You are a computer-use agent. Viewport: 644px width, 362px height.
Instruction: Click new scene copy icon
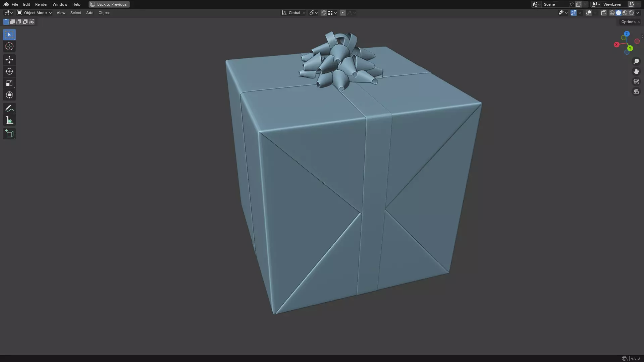click(x=579, y=4)
